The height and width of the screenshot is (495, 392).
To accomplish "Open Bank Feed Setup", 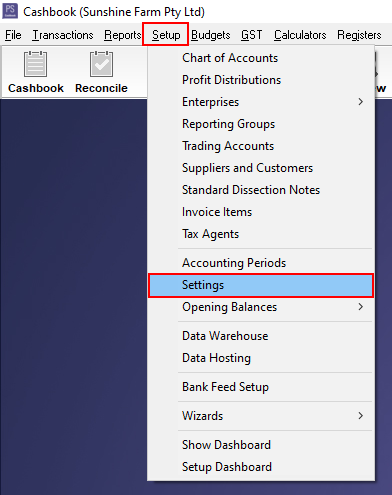I will coord(261,387).
